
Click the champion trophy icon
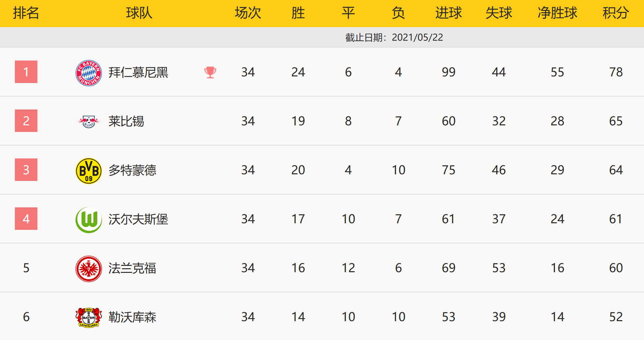[210, 72]
